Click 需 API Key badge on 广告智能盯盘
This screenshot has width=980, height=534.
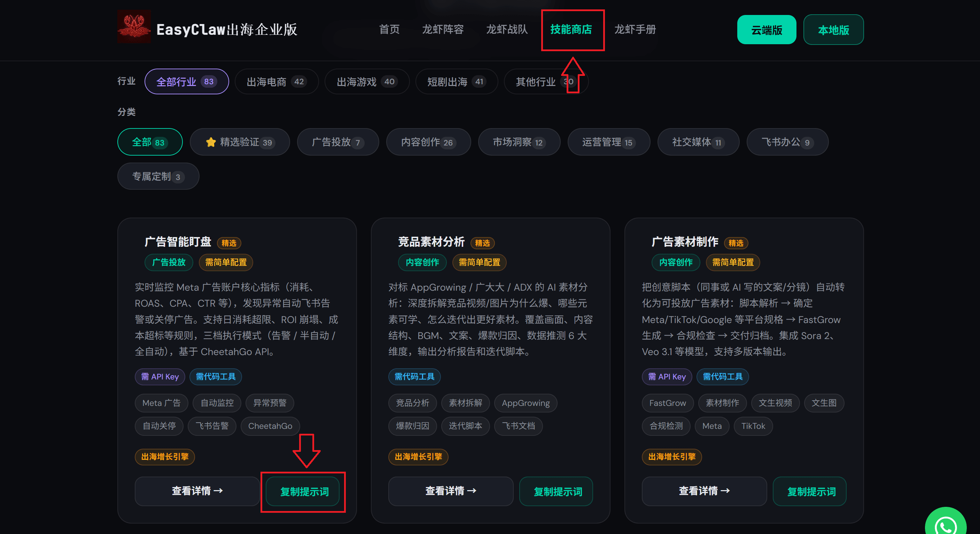(x=160, y=377)
